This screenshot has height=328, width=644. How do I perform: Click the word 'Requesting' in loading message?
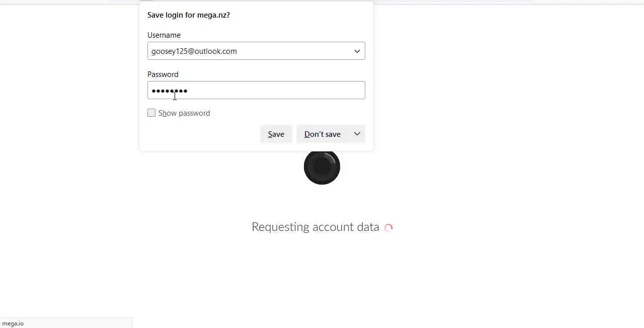click(280, 227)
